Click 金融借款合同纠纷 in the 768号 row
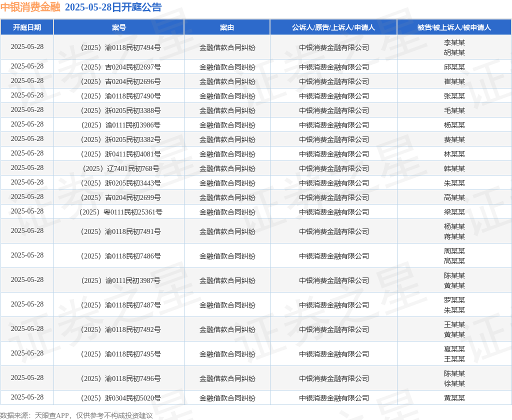The width and height of the screenshot is (512, 420). [x=227, y=169]
